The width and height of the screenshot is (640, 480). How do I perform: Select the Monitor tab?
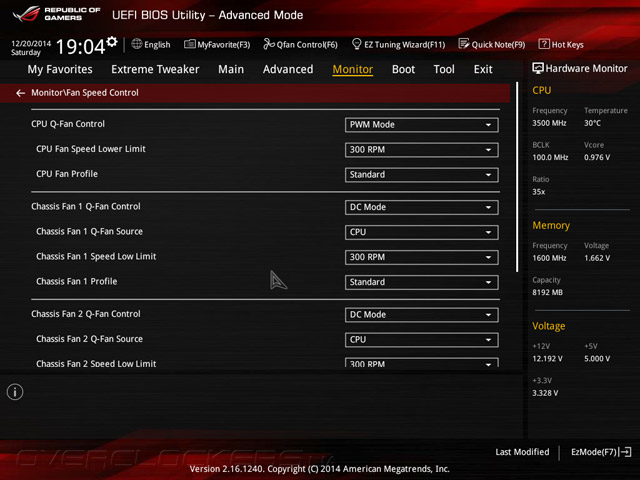point(353,69)
